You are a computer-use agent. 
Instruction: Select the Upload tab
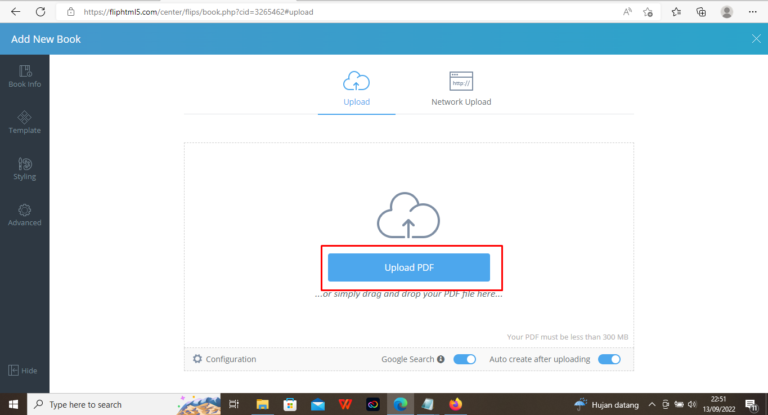pyautogui.click(x=356, y=88)
